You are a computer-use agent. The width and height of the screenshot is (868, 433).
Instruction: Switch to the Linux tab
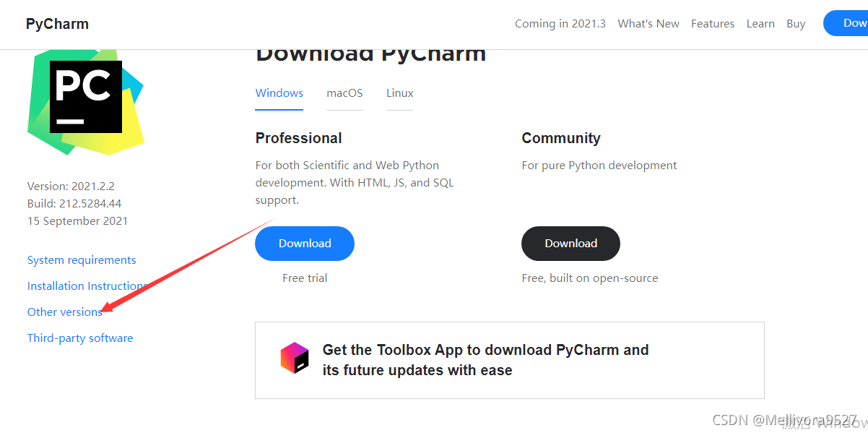400,93
